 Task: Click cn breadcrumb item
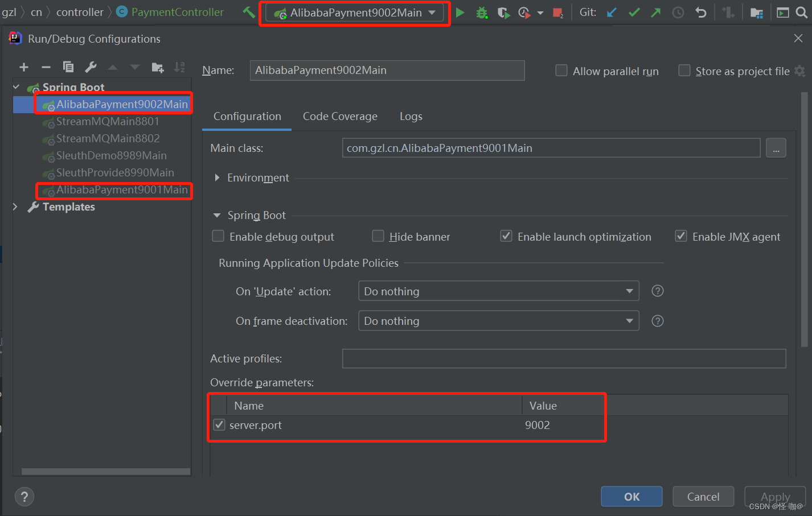point(36,12)
